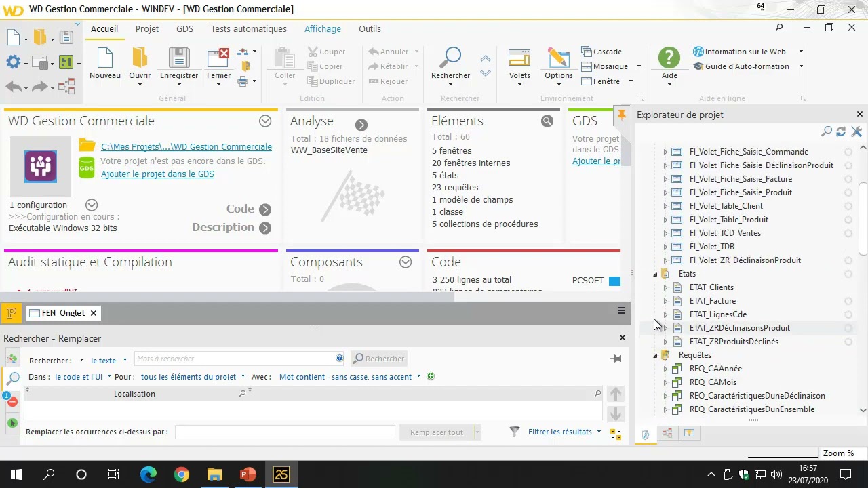Click the quick-access save floppy icon

pos(66,37)
